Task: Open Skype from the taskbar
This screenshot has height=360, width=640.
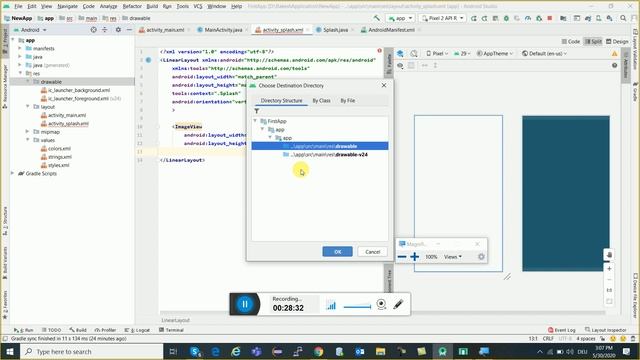Action: tap(195, 351)
